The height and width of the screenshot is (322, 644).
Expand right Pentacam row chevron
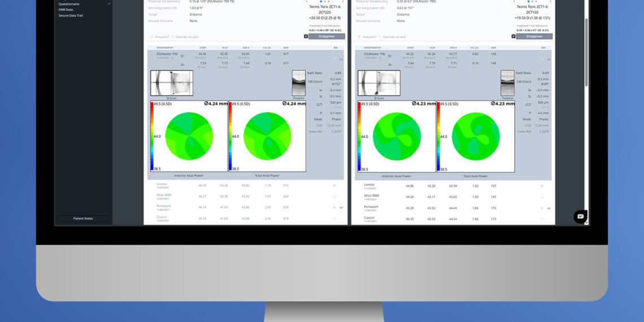point(549,208)
